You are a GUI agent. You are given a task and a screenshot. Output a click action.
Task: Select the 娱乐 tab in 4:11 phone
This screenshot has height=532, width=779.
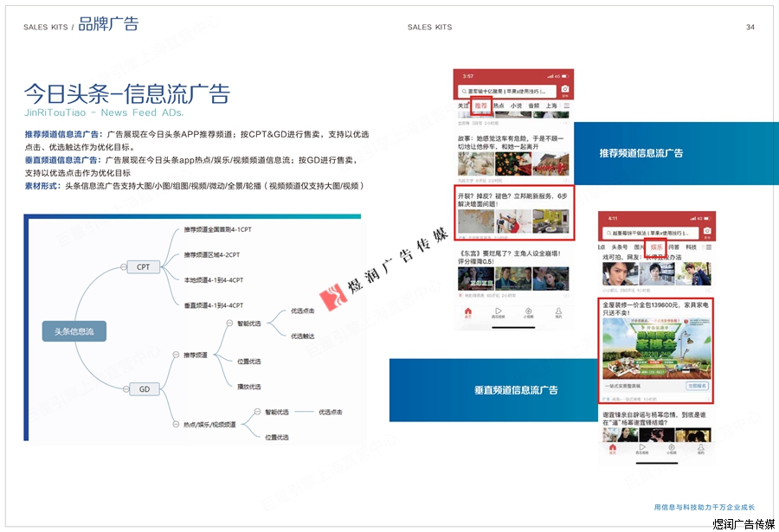click(x=656, y=247)
